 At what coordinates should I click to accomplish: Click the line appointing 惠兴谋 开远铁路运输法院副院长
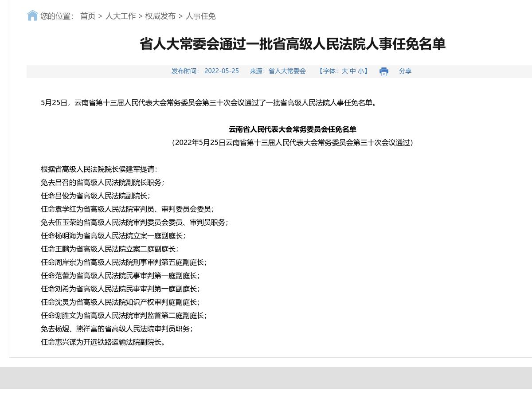click(x=104, y=342)
